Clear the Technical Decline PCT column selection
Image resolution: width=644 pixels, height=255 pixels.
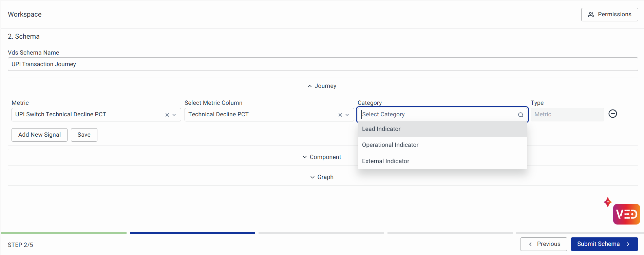click(x=340, y=115)
